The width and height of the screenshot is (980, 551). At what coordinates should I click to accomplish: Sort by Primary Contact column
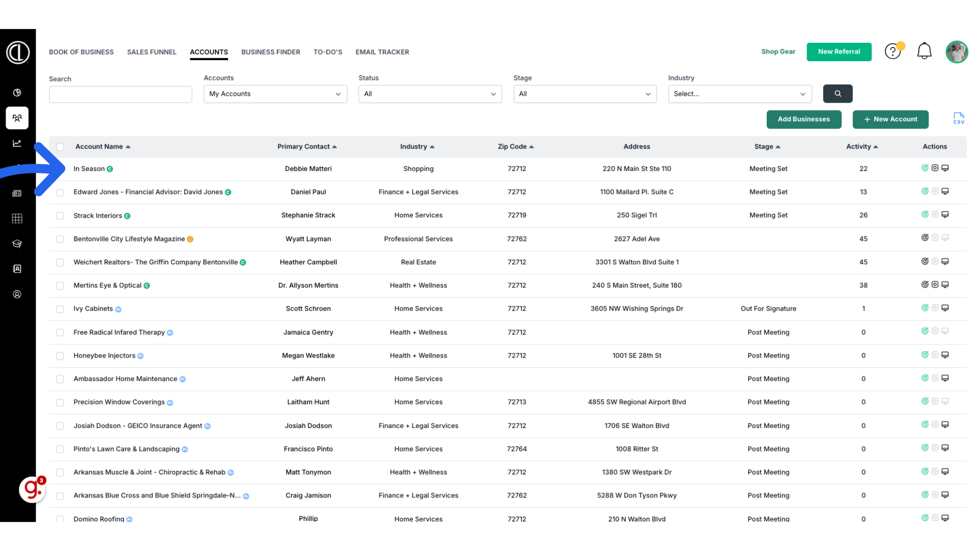pos(307,146)
